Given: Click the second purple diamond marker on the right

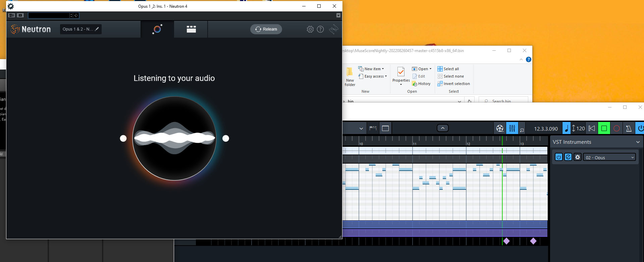Looking at the screenshot, I should [x=533, y=241].
